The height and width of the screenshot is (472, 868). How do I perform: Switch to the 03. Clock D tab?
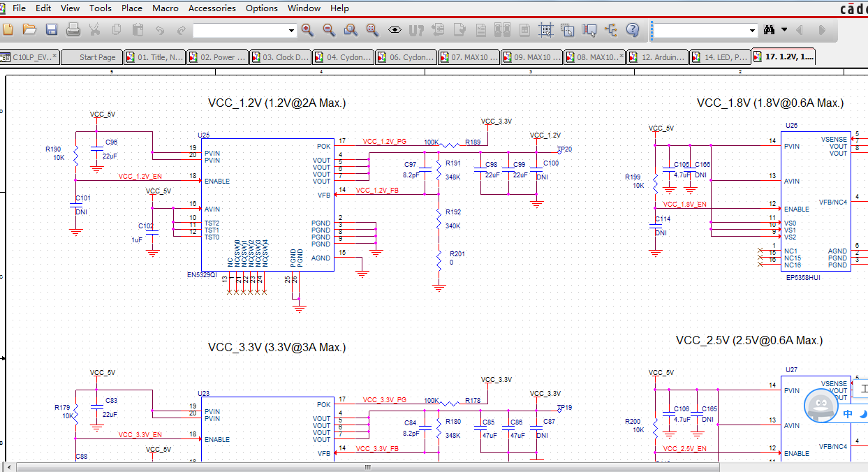(x=281, y=57)
